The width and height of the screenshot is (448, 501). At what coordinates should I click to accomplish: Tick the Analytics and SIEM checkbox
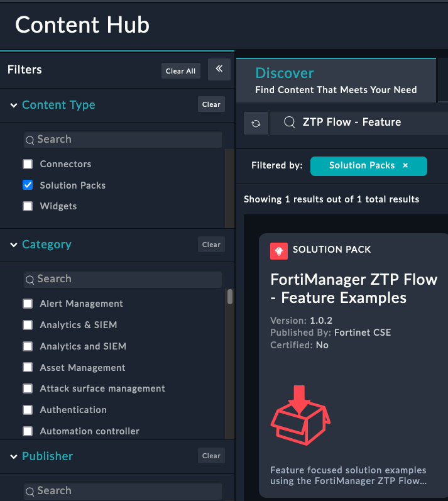28,346
